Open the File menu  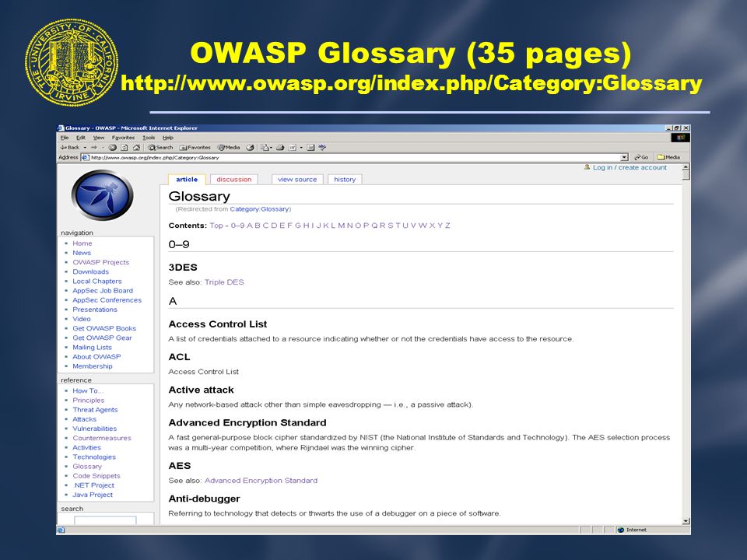(65, 138)
